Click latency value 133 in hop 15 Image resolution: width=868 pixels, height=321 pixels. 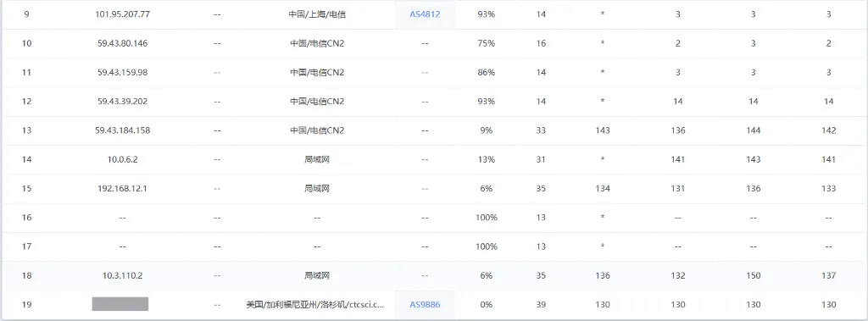829,188
